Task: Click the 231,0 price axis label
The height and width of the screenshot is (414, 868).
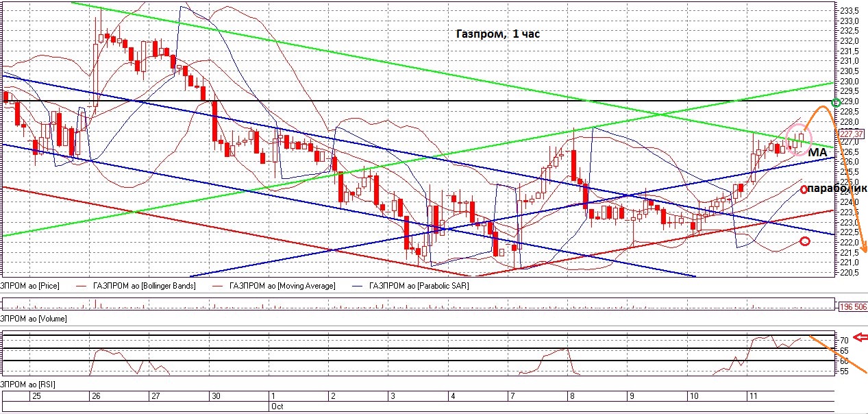Action: point(851,61)
